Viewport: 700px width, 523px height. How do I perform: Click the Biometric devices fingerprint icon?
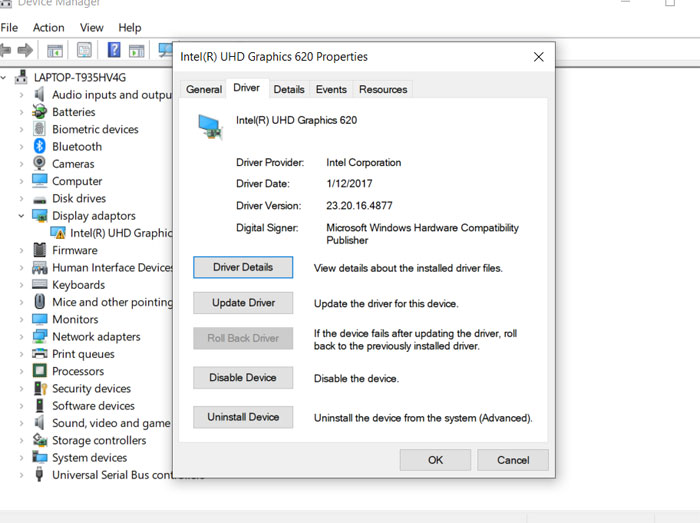pos(39,129)
